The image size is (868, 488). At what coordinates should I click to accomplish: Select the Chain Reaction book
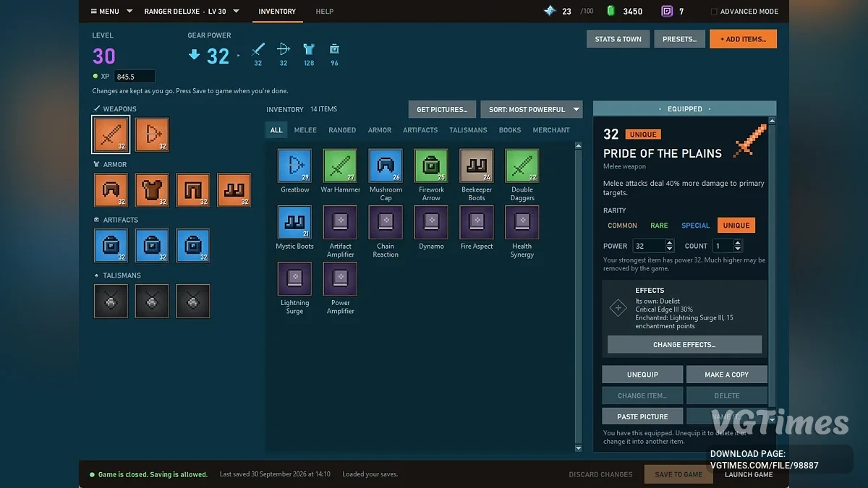386,223
